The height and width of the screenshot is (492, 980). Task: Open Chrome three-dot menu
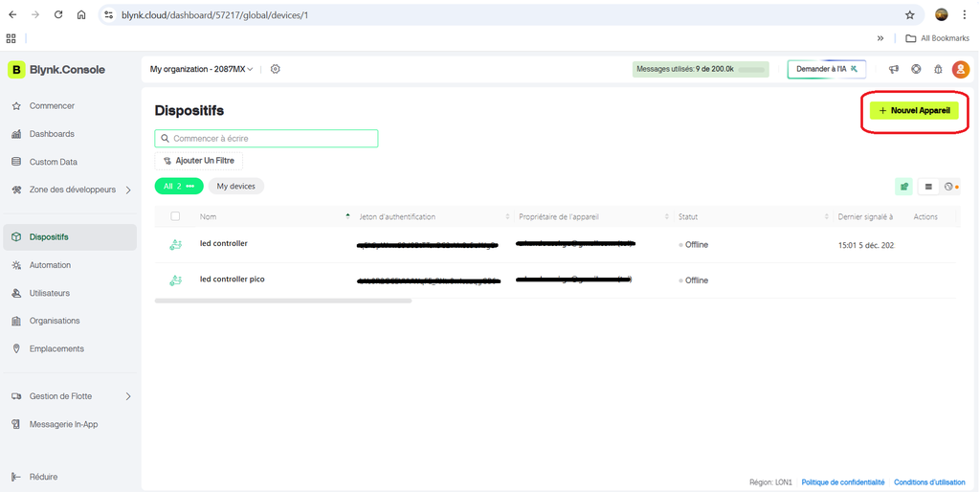click(x=965, y=15)
